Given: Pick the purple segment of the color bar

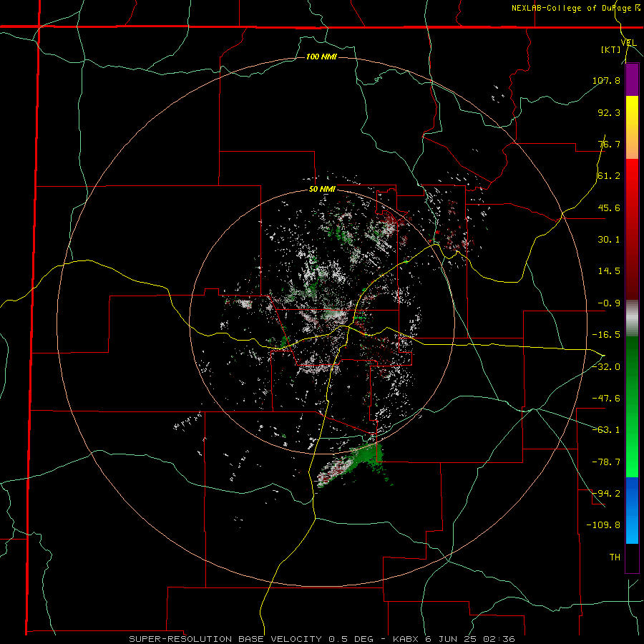Looking at the screenshot, I should (x=632, y=79).
